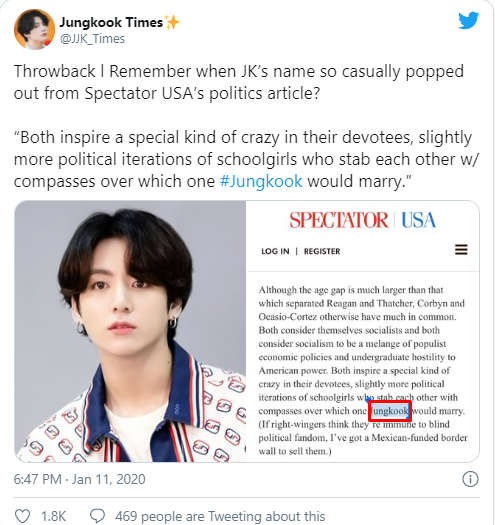Click REGISTER in the Spectator screenshot
Viewport: 495px width, 525px height.
click(322, 251)
